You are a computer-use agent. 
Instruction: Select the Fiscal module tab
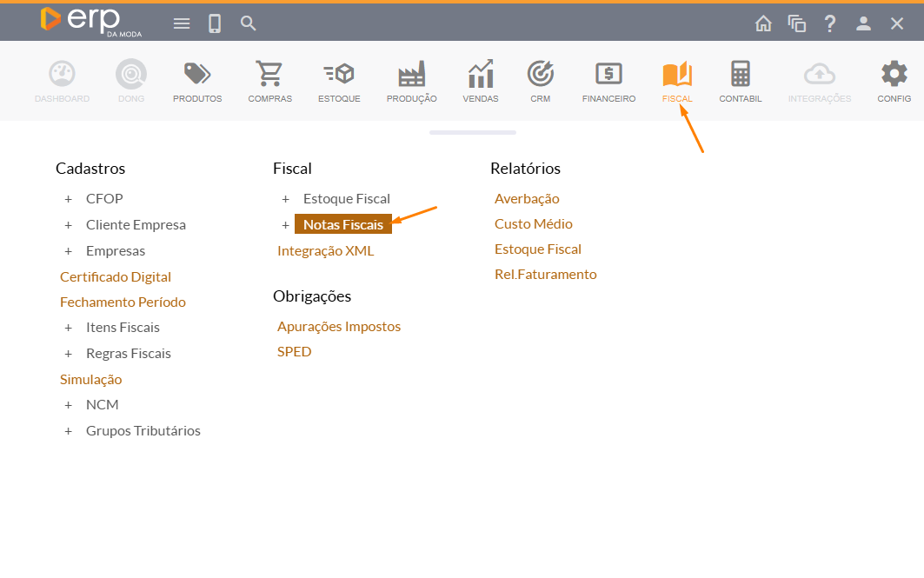tap(676, 82)
